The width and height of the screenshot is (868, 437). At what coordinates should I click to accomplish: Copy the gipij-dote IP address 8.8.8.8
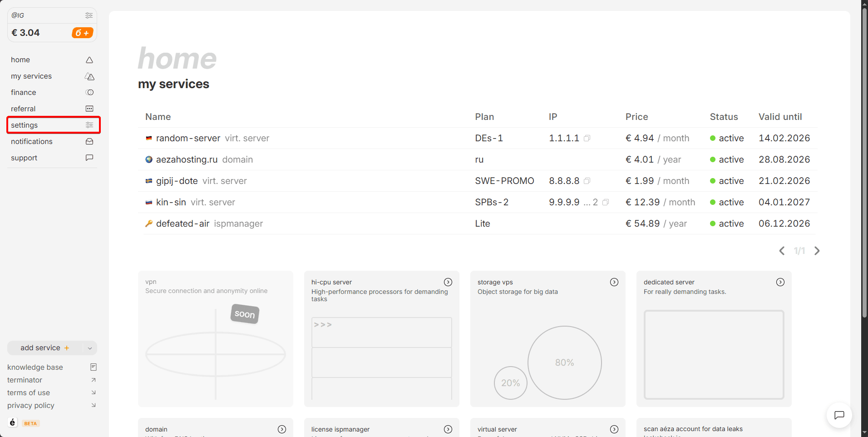(587, 181)
